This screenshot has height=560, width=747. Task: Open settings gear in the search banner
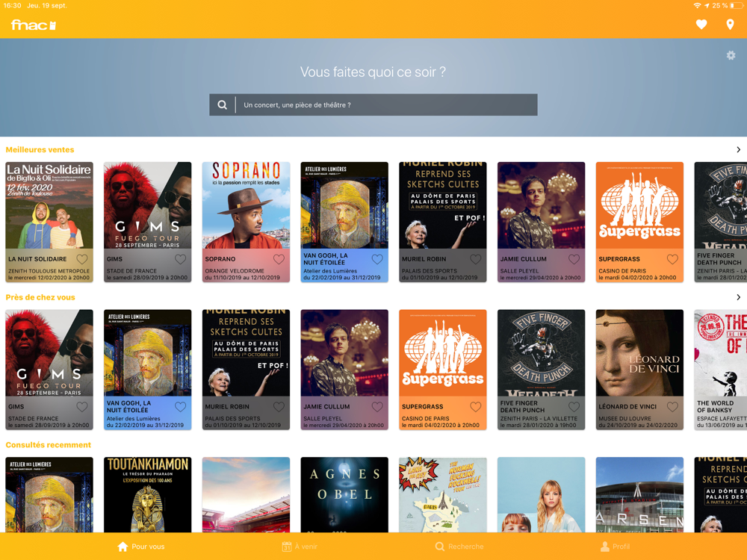tap(731, 55)
